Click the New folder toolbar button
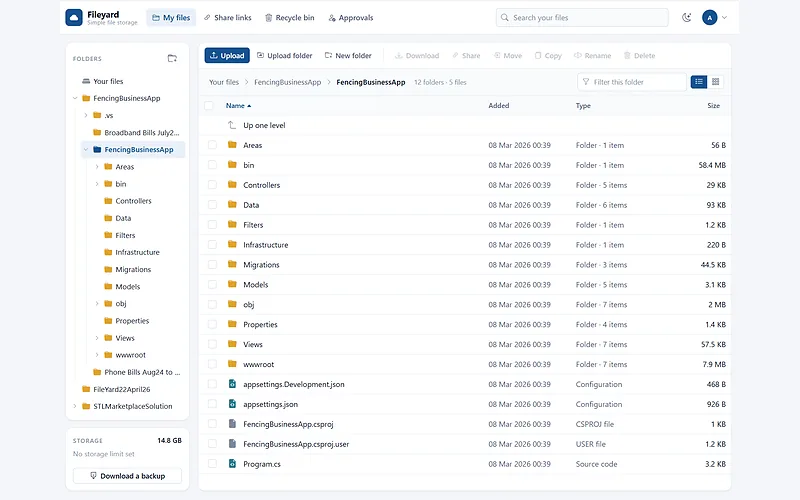This screenshot has height=500, width=800. pyautogui.click(x=348, y=56)
